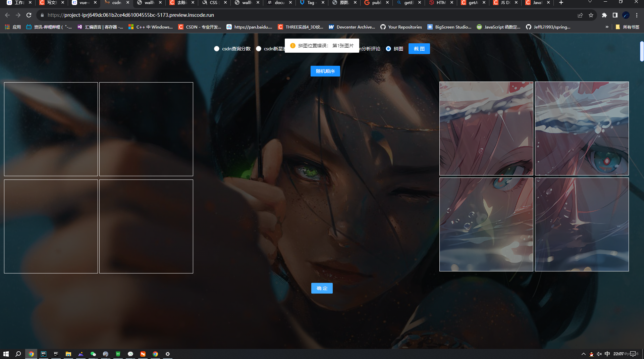Open File Explorer from the taskbar
Viewport: 644px width, 359px height.
coord(68,354)
